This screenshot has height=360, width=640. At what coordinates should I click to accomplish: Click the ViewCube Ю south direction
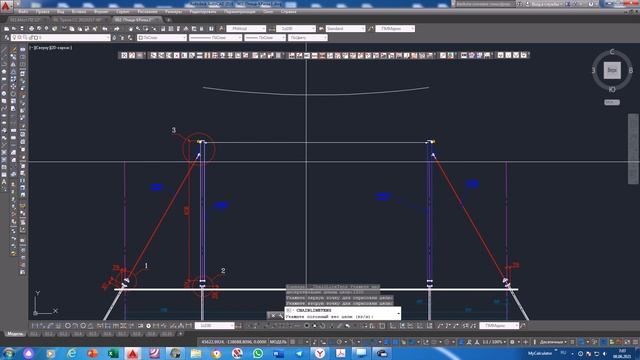click(612, 89)
